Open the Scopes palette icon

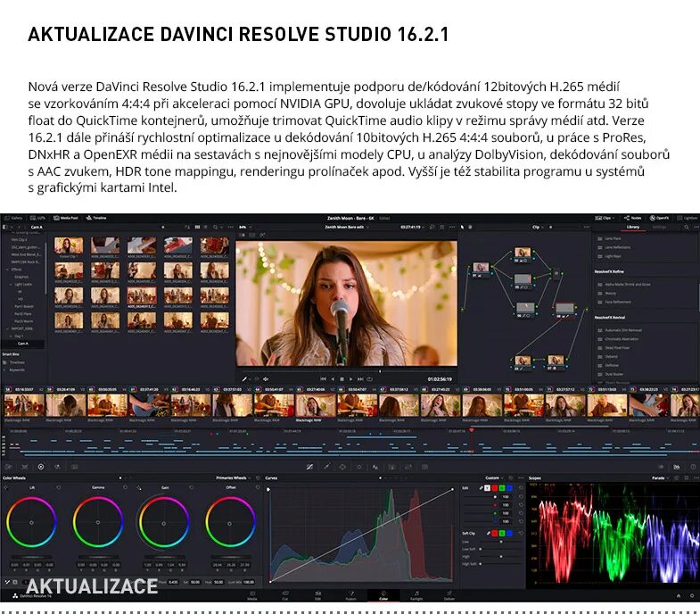click(x=677, y=467)
